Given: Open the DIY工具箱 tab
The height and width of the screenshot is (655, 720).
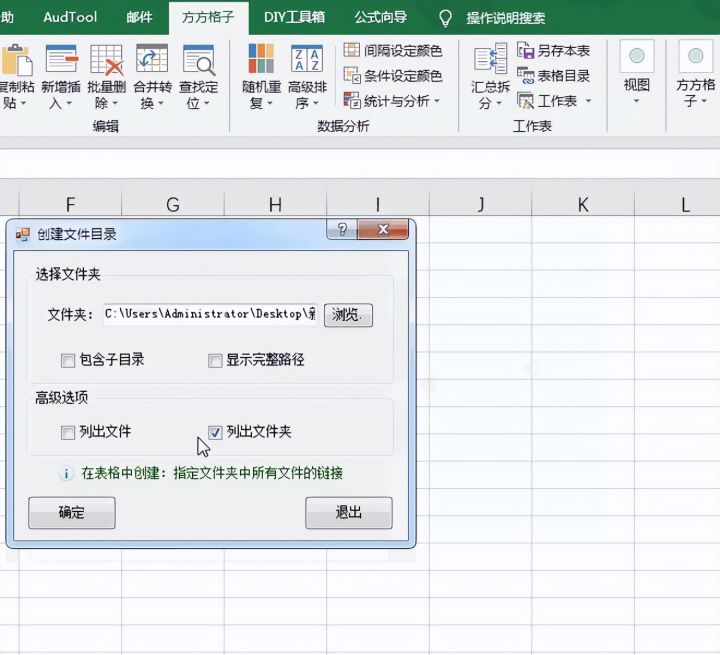Looking at the screenshot, I should tap(294, 17).
